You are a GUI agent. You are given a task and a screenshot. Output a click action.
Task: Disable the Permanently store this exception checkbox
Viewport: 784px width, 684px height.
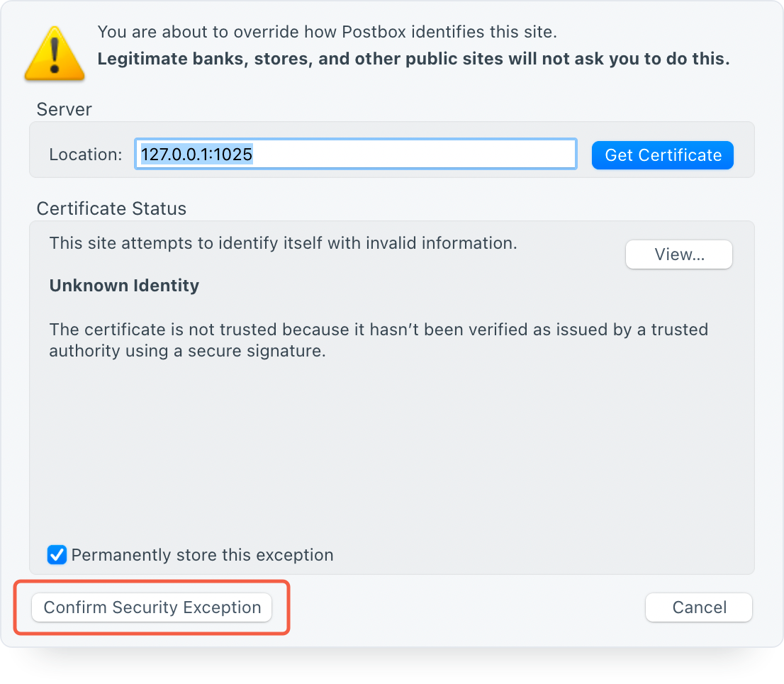(57, 555)
